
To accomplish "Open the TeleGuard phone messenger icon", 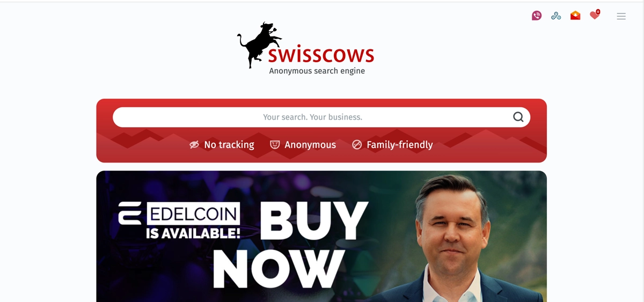I will [537, 16].
